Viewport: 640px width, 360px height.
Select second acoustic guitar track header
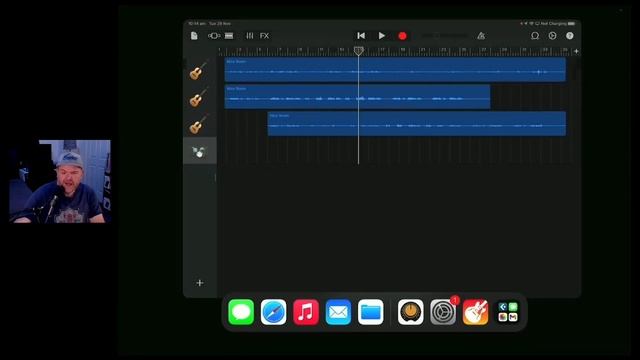point(200,97)
